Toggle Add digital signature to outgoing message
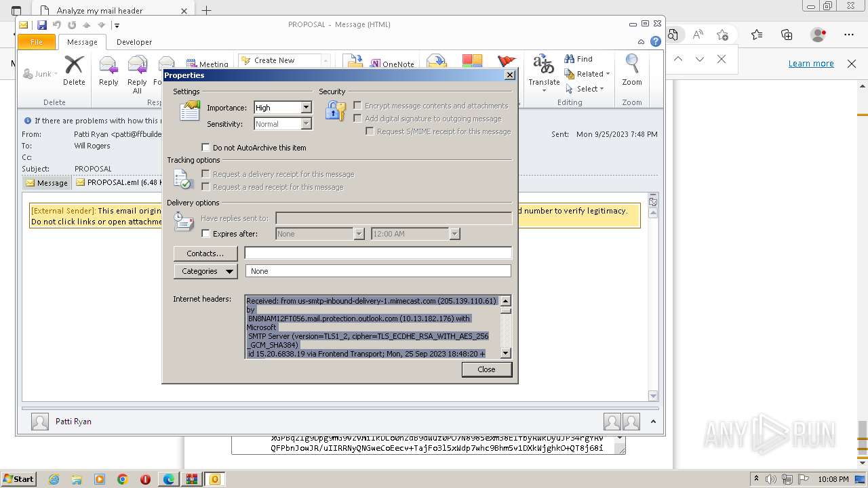Viewport: 868px width, 488px height. point(357,119)
